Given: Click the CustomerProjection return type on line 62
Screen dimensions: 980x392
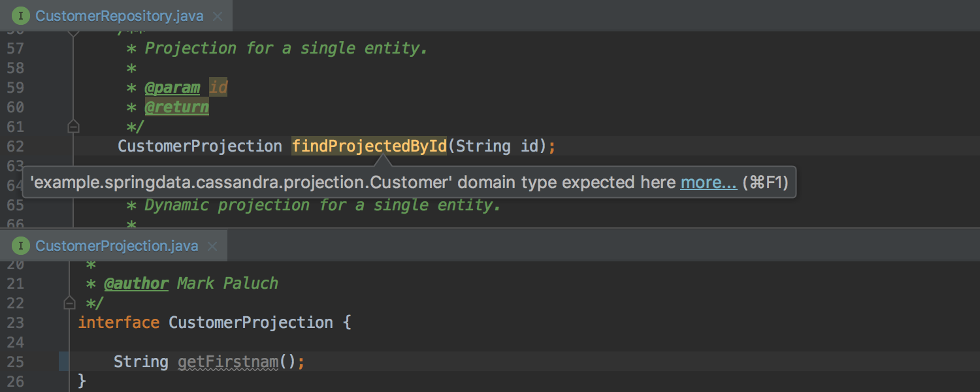Looking at the screenshot, I should click(200, 146).
